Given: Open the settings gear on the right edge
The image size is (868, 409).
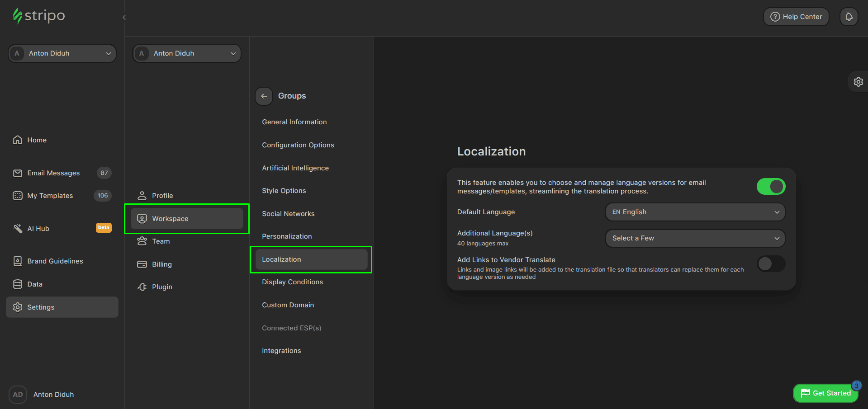Looking at the screenshot, I should coord(858,82).
